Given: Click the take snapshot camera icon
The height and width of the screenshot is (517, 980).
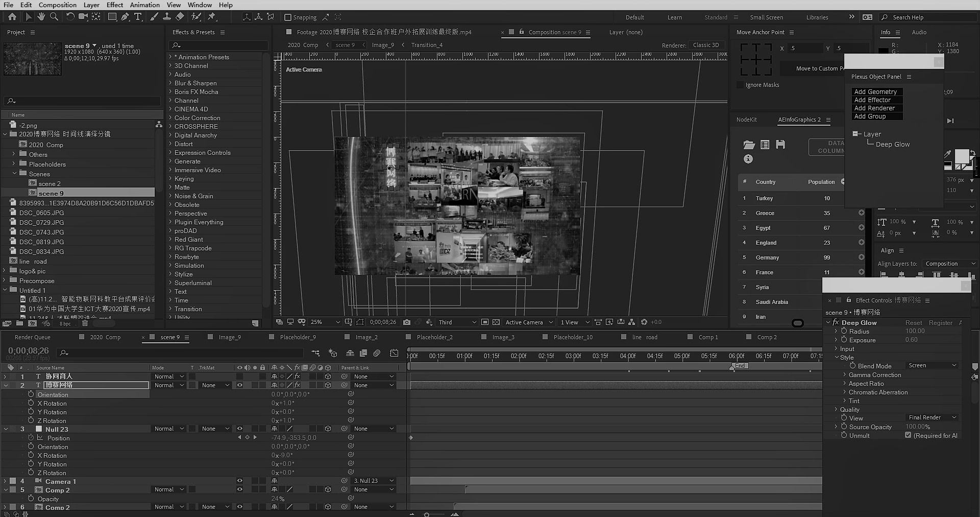Looking at the screenshot, I should pos(407,322).
